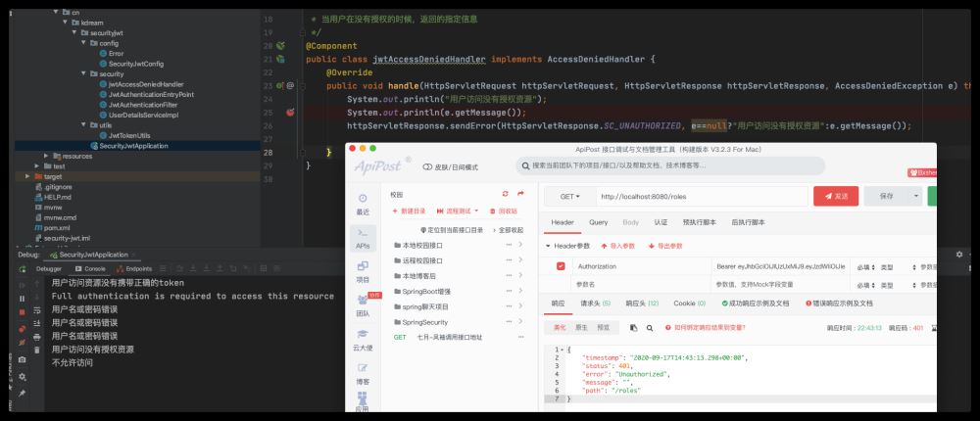Open the 预执行脚本 tab
980x421 pixels.
pyautogui.click(x=700, y=222)
